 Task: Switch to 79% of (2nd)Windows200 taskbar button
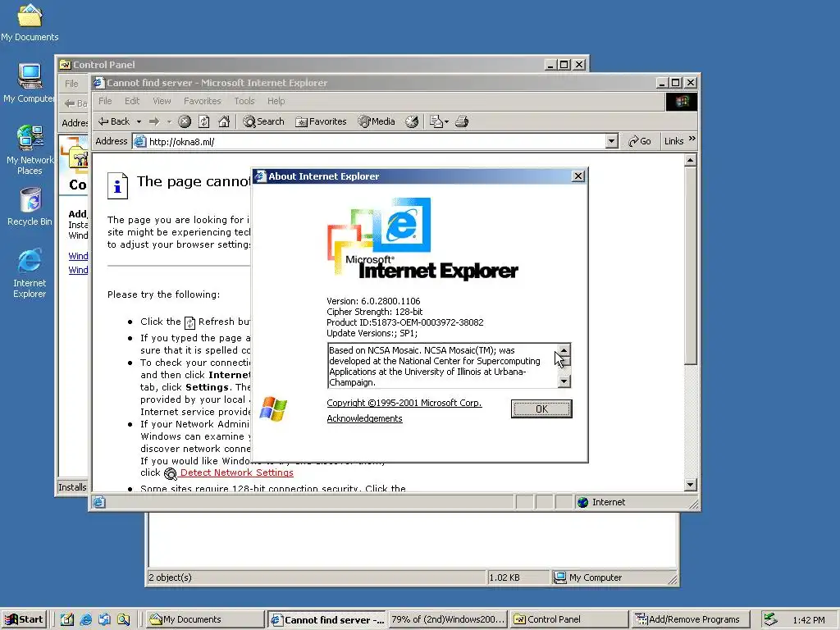coord(448,619)
